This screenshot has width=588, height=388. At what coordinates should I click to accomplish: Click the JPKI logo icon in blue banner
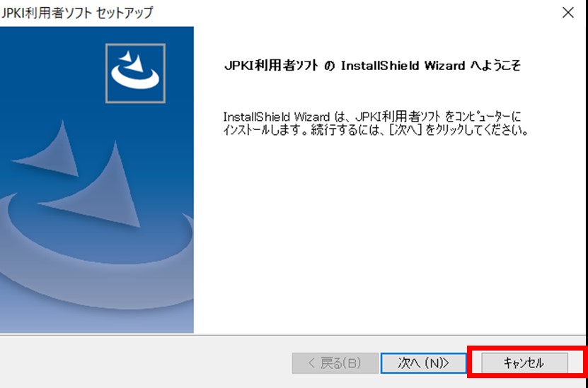135,73
